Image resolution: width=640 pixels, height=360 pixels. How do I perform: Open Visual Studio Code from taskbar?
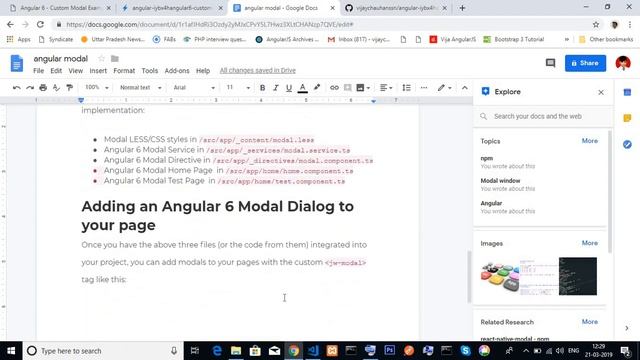(313, 351)
